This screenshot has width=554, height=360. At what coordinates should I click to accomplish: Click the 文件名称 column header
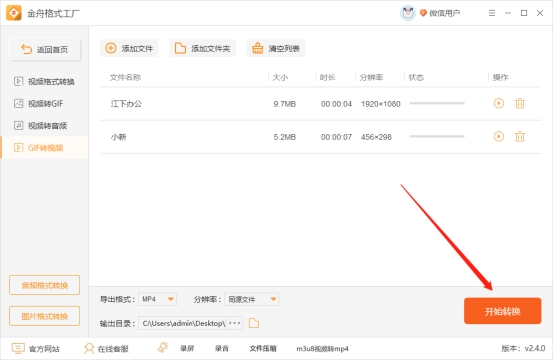pyautogui.click(x=125, y=77)
